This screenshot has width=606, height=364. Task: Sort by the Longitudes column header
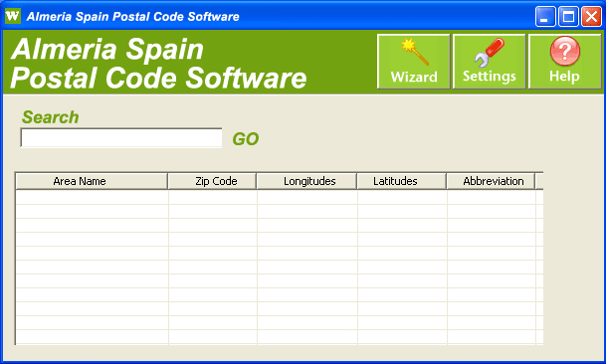(x=306, y=181)
